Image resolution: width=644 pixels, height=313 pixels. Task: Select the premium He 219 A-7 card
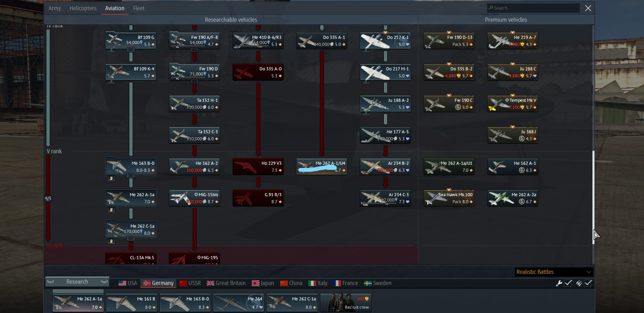pyautogui.click(x=512, y=41)
